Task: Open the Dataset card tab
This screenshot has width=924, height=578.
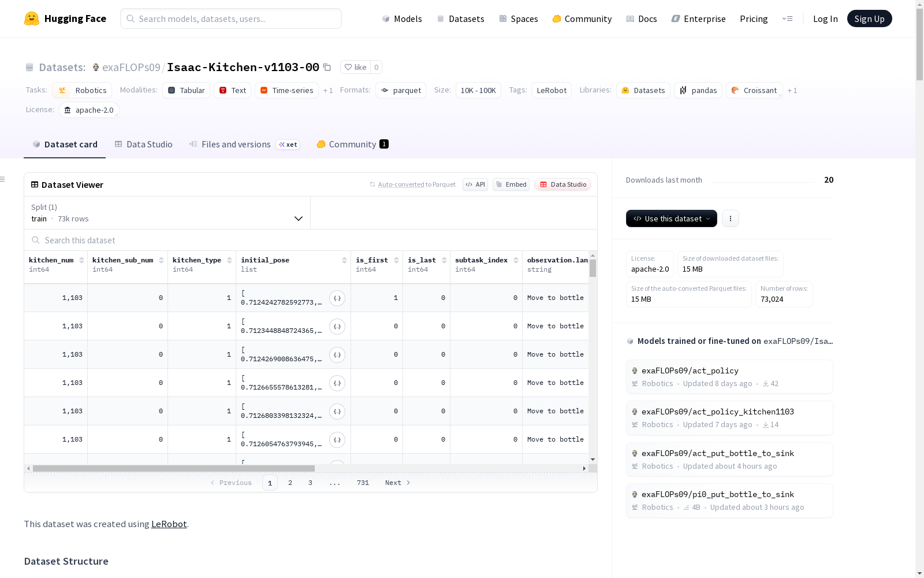Action: [x=65, y=144]
